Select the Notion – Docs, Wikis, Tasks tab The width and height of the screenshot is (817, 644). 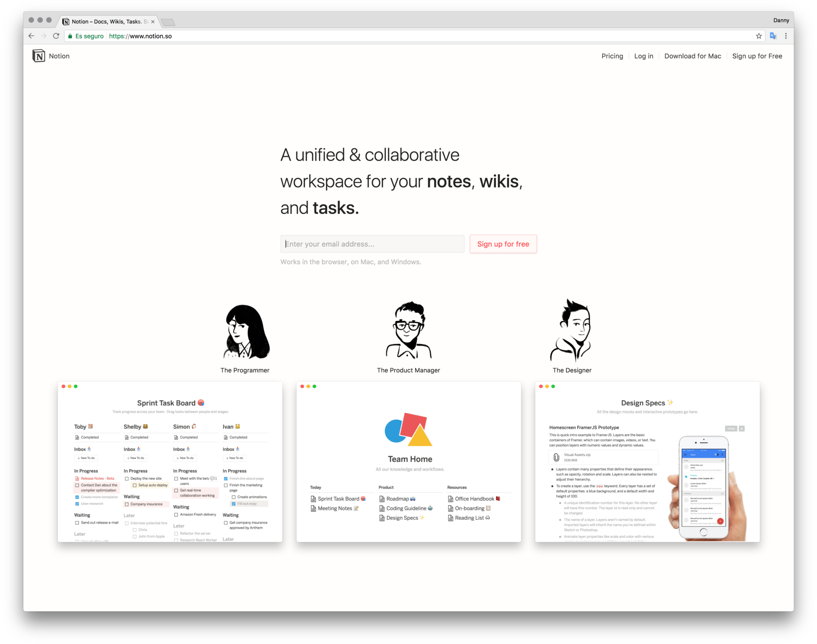(x=108, y=22)
